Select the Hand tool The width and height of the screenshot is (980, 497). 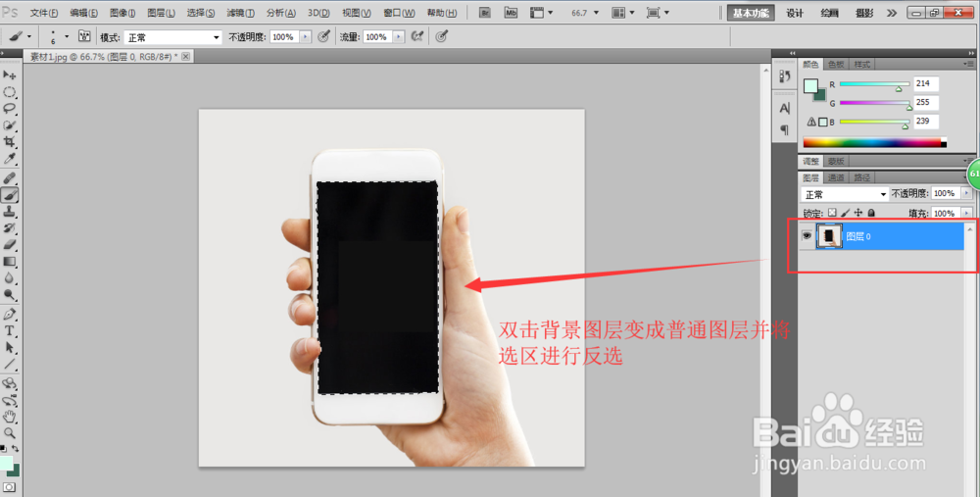pos(10,417)
